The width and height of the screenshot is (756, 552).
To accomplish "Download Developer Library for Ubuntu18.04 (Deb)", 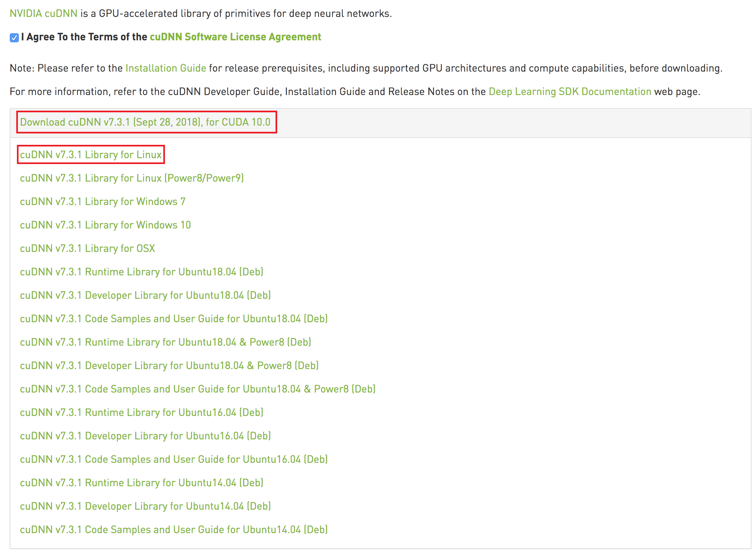I will (145, 295).
